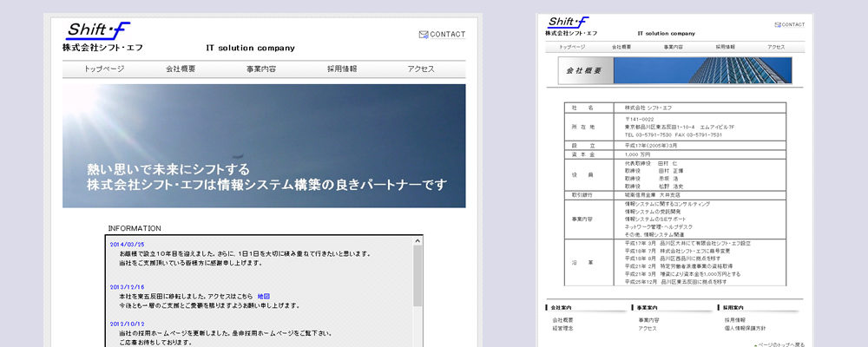The width and height of the screenshot is (868, 347).
Task: Select 採用情報 in the right page navigation
Action: (725, 47)
